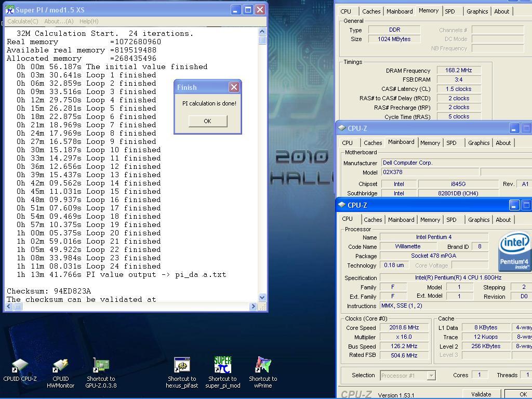532x399 pixels.
Task: Click horizontal scrollbar right arrow in Super PI
Action: point(253,307)
